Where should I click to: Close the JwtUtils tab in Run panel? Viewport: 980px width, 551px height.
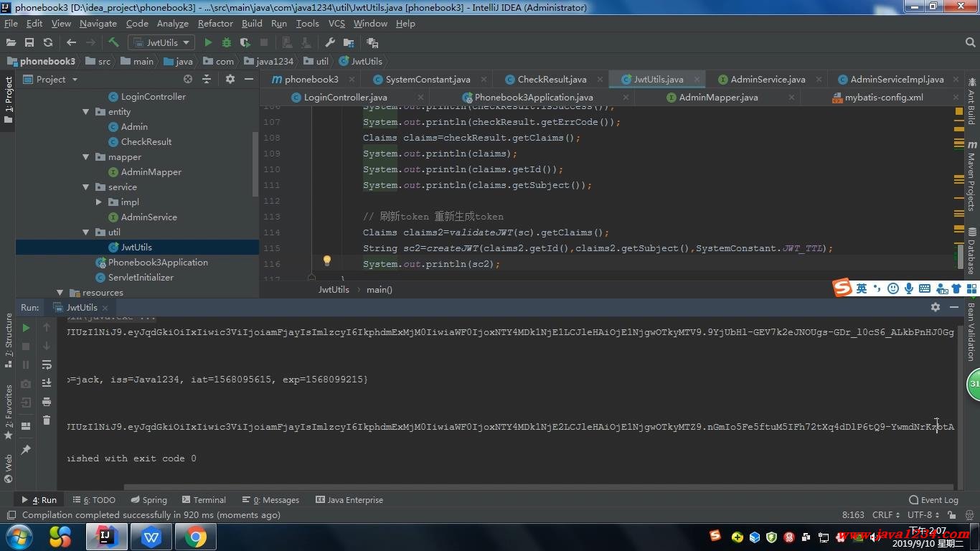click(105, 308)
